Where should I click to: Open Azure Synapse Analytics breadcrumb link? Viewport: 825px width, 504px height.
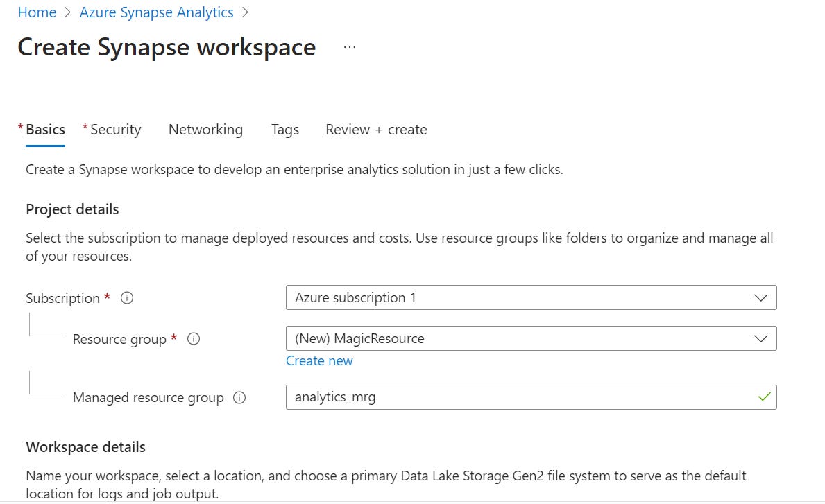click(x=156, y=12)
